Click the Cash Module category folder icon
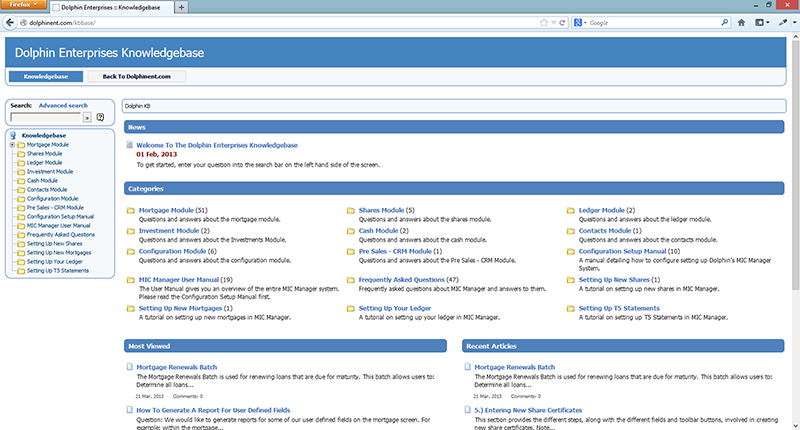This screenshot has height=430, width=800. tap(351, 231)
